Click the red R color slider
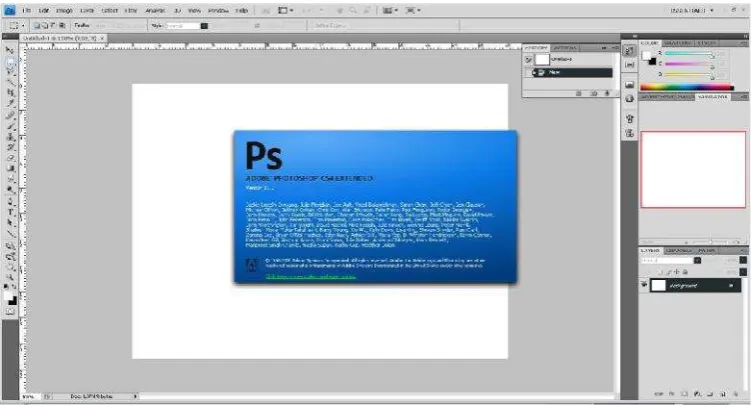The image size is (751, 406). 688,54
